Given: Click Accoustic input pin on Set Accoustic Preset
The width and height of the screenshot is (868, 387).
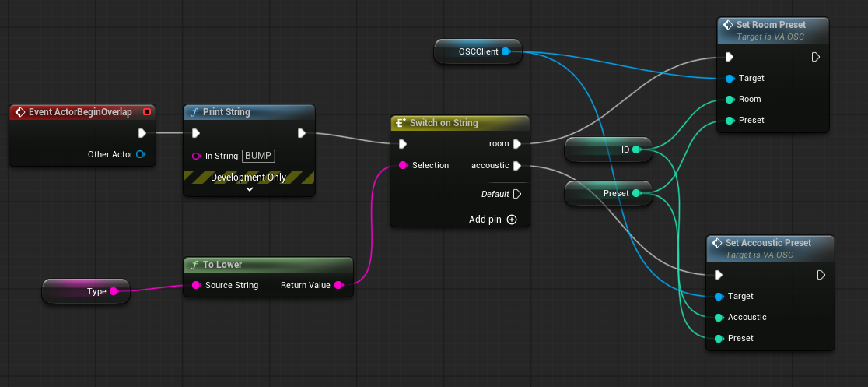Looking at the screenshot, I should click(x=719, y=317).
